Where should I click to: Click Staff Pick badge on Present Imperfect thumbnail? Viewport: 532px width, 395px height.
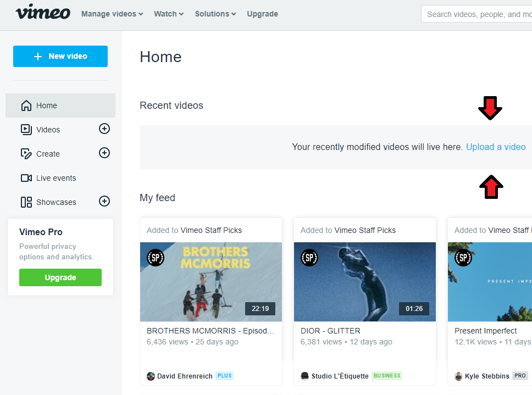click(x=463, y=258)
